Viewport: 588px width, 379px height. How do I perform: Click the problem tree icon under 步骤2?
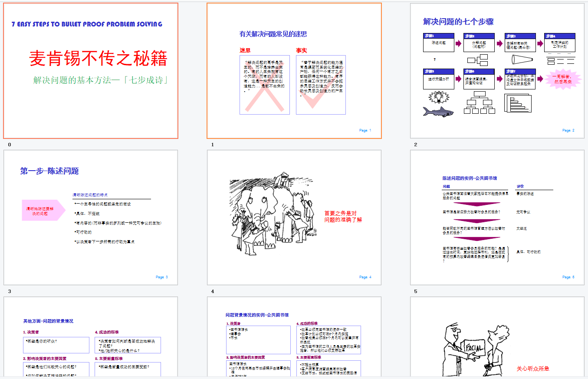[478, 59]
